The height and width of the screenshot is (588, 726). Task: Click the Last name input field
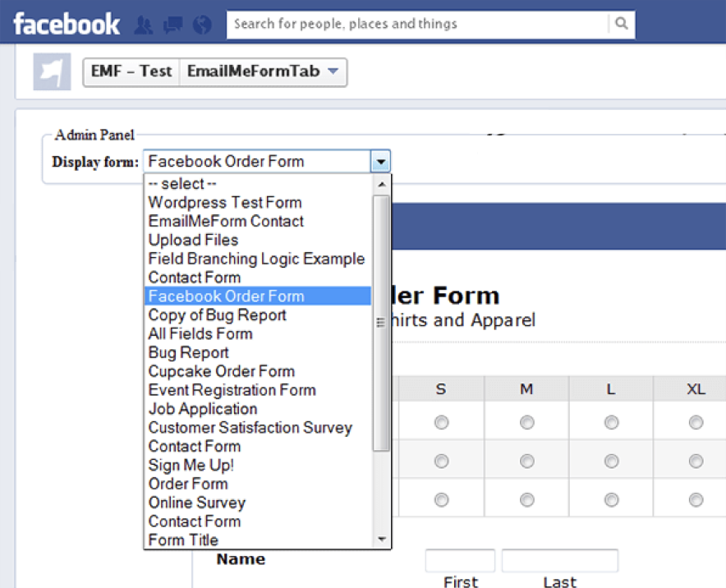[560, 561]
